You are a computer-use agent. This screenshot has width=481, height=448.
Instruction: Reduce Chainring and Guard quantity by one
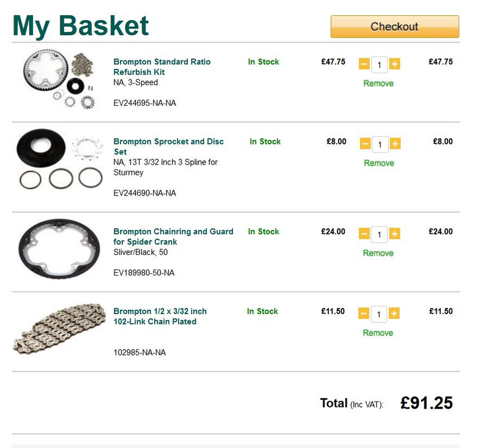click(x=364, y=234)
